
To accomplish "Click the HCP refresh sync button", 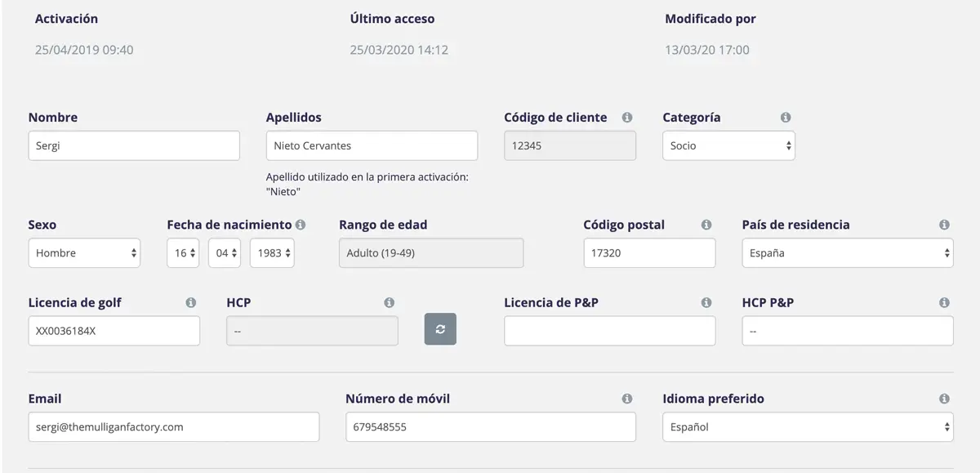I will coord(440,329).
